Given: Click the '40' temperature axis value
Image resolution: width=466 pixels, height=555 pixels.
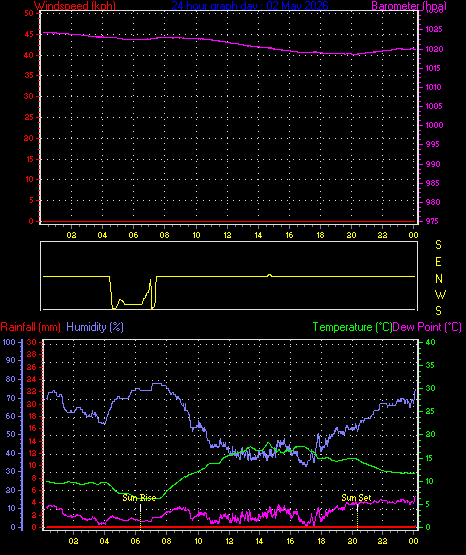Looking at the screenshot, I should coord(430,343).
